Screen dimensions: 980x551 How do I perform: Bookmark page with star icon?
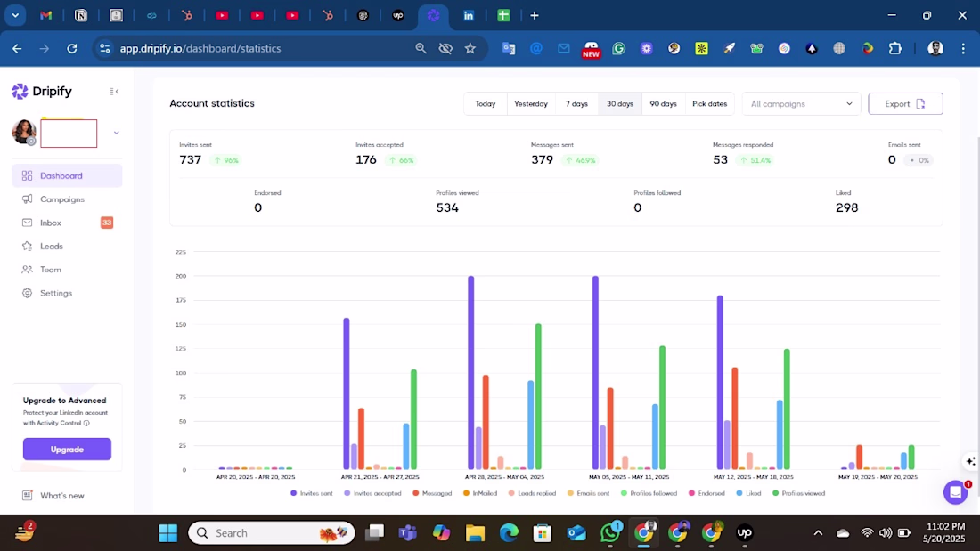coord(470,48)
